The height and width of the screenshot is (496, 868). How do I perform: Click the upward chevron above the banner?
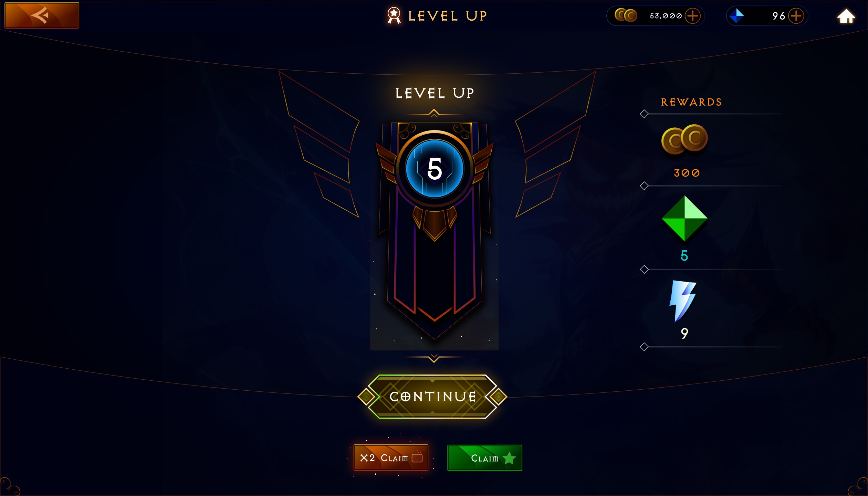click(434, 113)
